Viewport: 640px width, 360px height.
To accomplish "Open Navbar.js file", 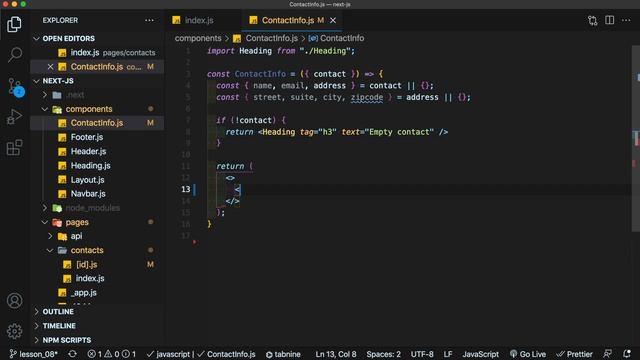I will click(x=88, y=194).
